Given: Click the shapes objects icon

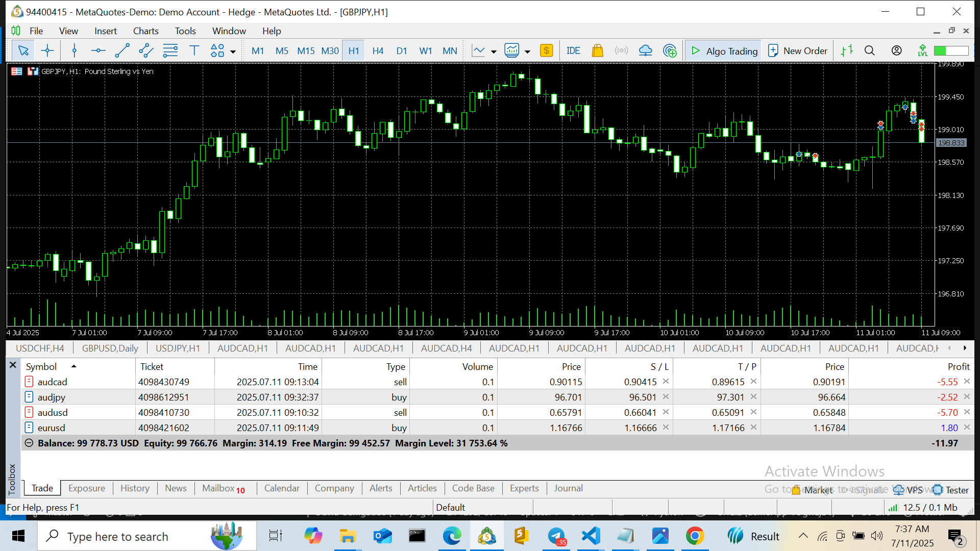Looking at the screenshot, I should point(217,51).
